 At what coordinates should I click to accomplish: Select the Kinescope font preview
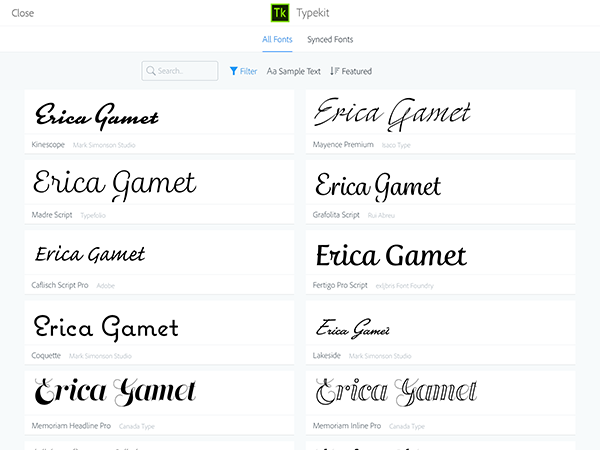pyautogui.click(x=97, y=116)
